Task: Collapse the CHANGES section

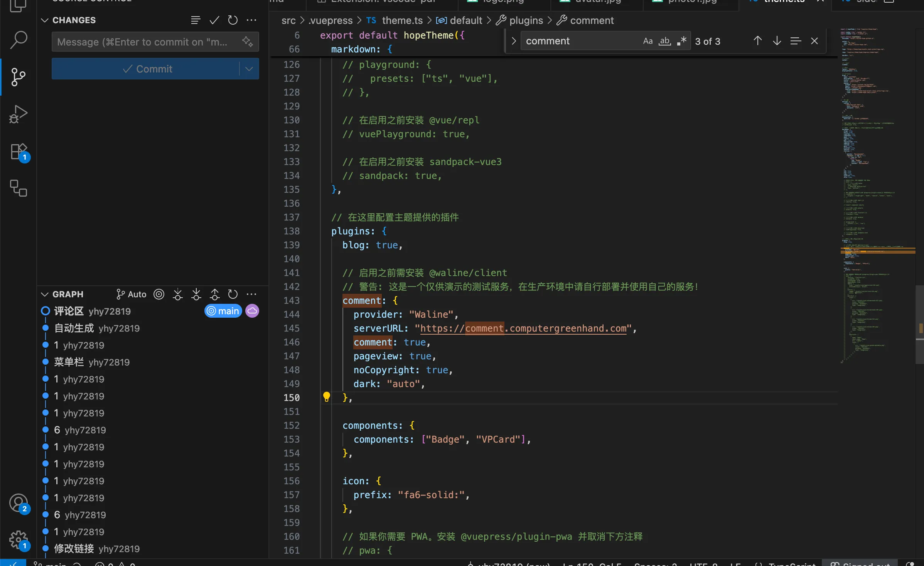Action: tap(45, 20)
